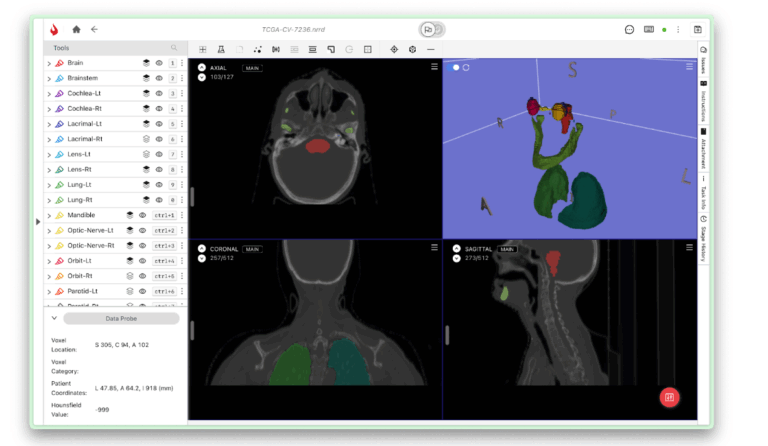Image resolution: width=768 pixels, height=446 pixels.
Task: Select the flask toolbar icon
Action: pyautogui.click(x=221, y=49)
